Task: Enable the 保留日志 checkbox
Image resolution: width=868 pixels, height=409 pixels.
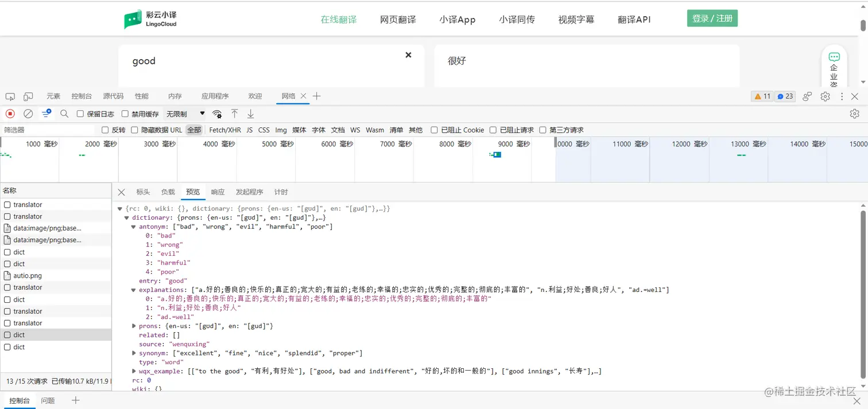Action: tap(80, 114)
